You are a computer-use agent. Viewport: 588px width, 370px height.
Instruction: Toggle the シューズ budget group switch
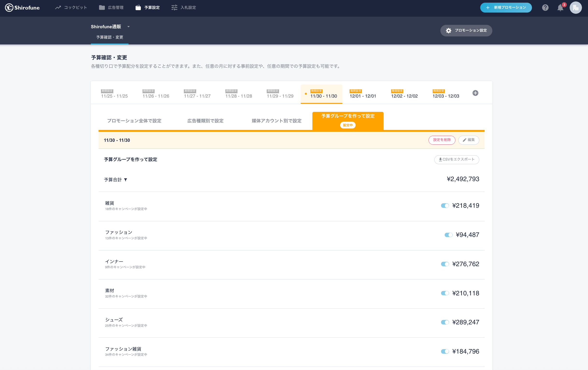pos(445,322)
